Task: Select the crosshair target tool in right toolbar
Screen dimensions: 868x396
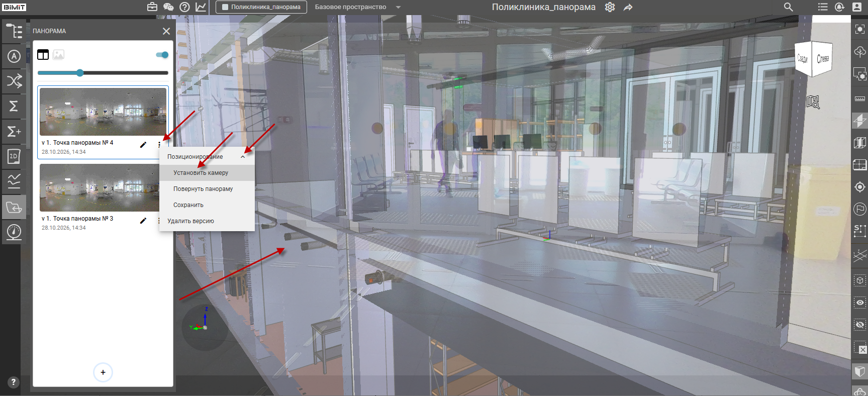Action: click(860, 187)
